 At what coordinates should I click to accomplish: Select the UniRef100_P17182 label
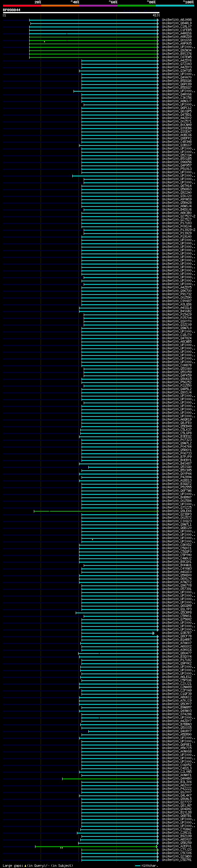[176, 660]
